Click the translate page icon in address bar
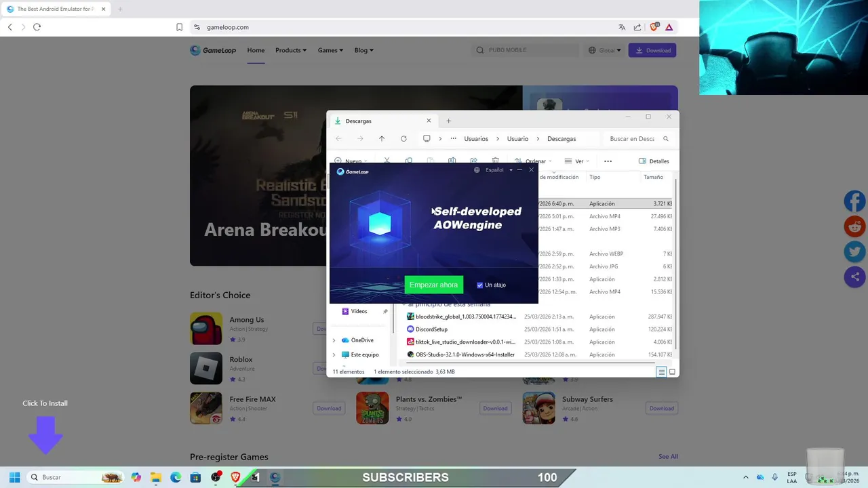Screen dimensions: 868x488 [x=622, y=27]
